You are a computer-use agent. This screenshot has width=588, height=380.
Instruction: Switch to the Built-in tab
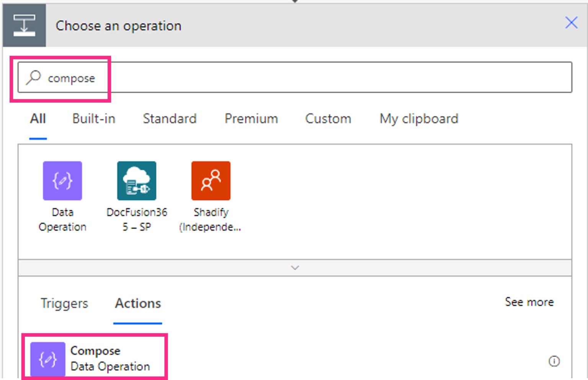tap(93, 119)
